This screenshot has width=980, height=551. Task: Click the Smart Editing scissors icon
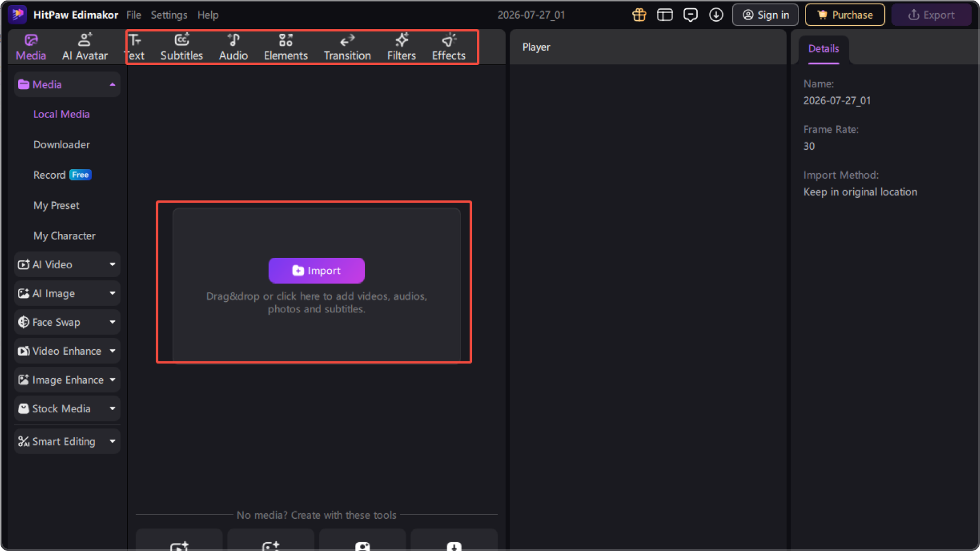[x=24, y=442]
